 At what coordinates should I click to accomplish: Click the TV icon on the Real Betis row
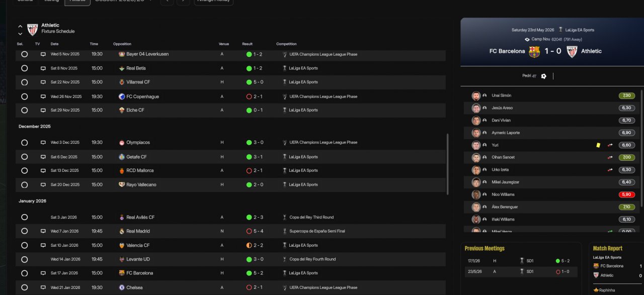[43, 68]
